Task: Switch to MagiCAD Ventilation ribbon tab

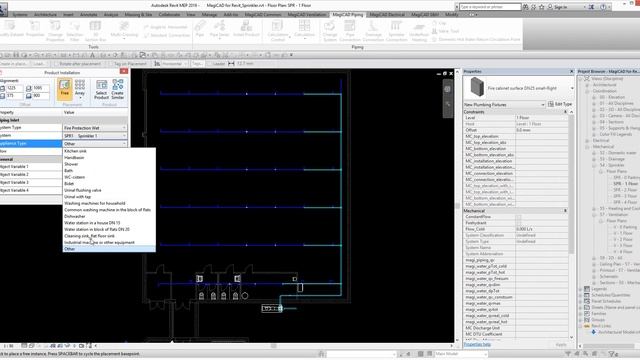Action: 307,15
